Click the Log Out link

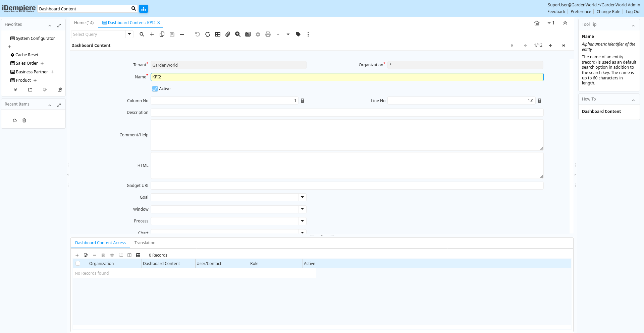(633, 12)
